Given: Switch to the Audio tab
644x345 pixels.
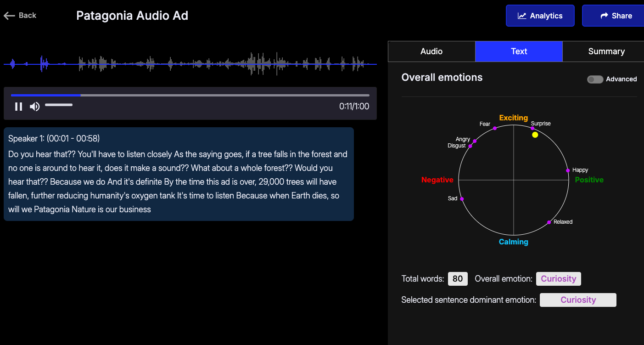Looking at the screenshot, I should pos(431,51).
